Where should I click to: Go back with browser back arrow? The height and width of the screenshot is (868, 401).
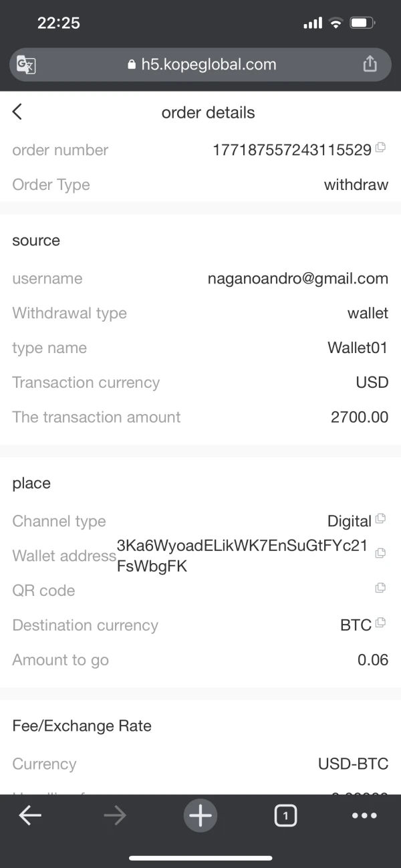tap(30, 816)
